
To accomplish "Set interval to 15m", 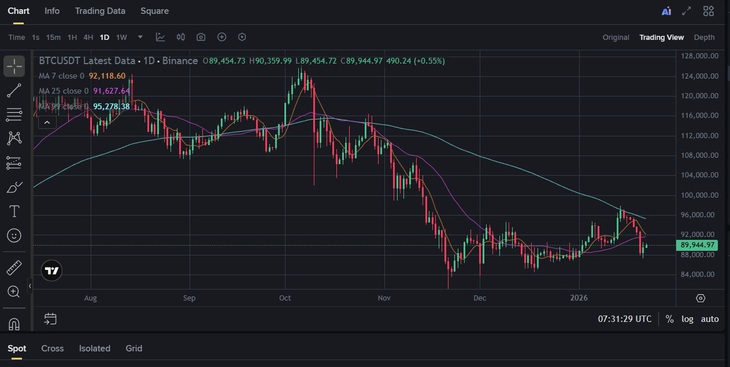I will (53, 37).
